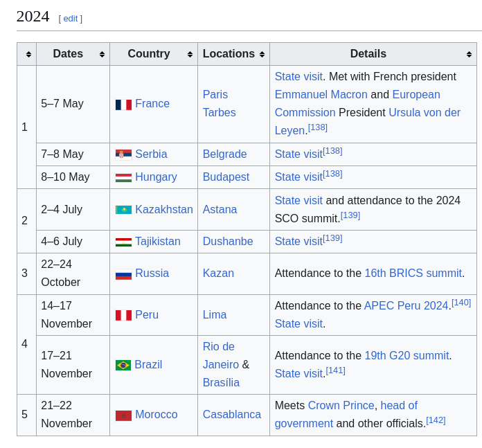
Task: Open the Casablanca location link
Action: [x=232, y=414]
